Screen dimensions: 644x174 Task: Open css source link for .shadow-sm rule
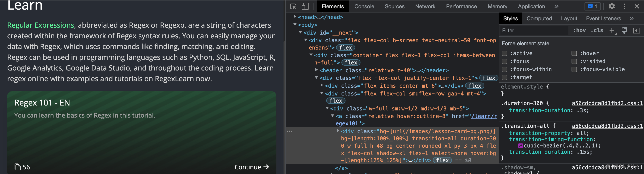click(x=607, y=168)
